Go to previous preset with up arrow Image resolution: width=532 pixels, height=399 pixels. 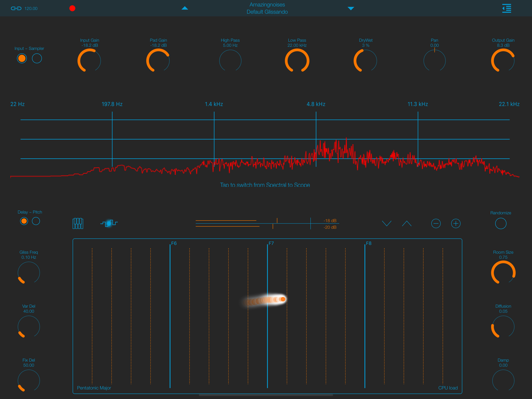(185, 8)
